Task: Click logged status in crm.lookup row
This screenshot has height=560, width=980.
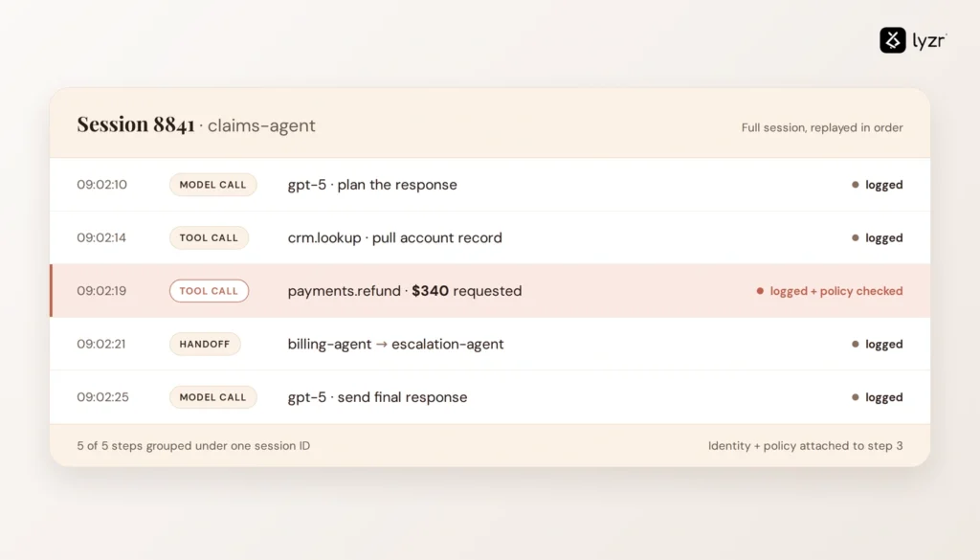Action: 883,237
